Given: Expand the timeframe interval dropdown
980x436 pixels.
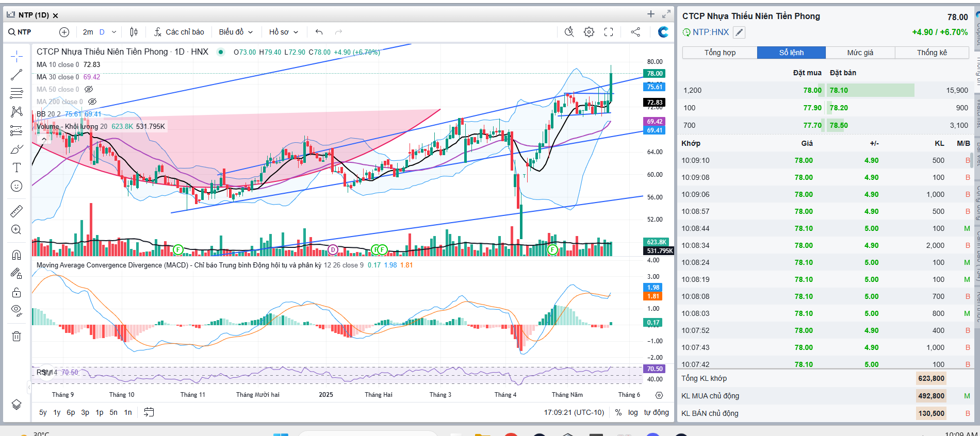Looking at the screenshot, I should click(114, 32).
